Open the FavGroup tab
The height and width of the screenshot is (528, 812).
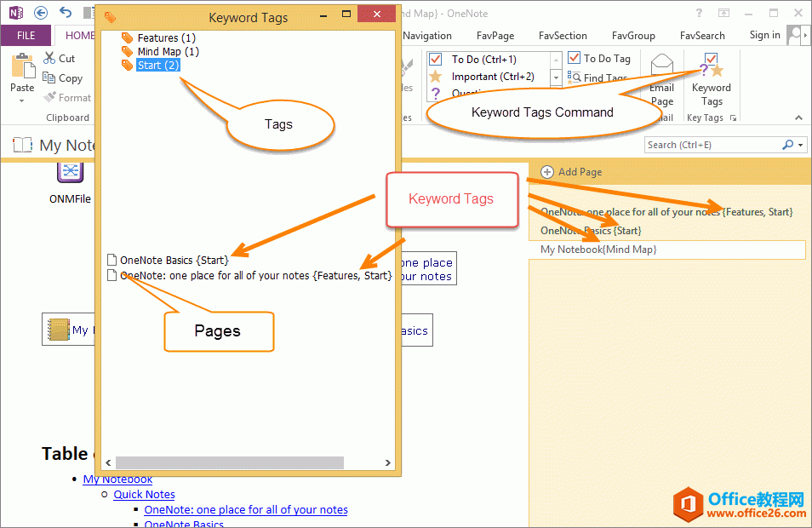coord(633,35)
